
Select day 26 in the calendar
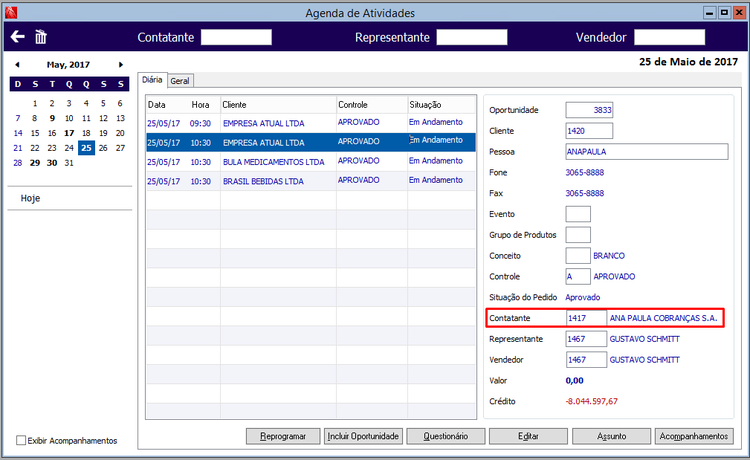pyautogui.click(x=103, y=148)
